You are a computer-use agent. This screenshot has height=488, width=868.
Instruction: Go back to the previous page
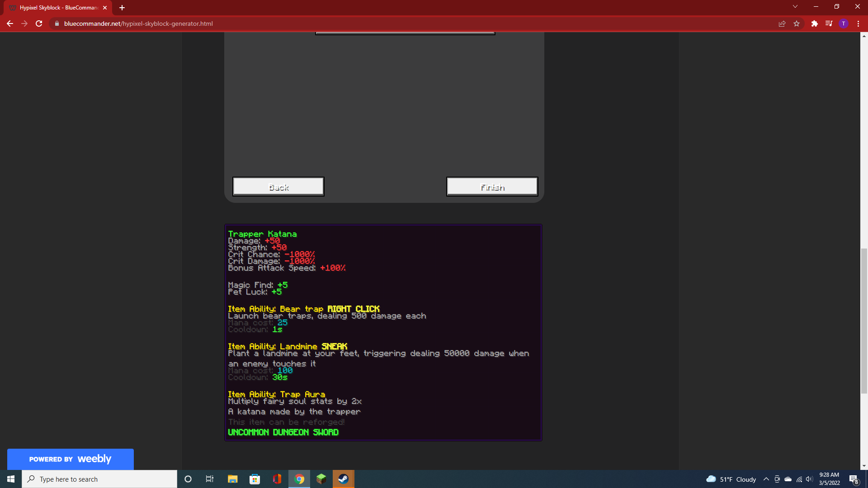click(x=10, y=23)
